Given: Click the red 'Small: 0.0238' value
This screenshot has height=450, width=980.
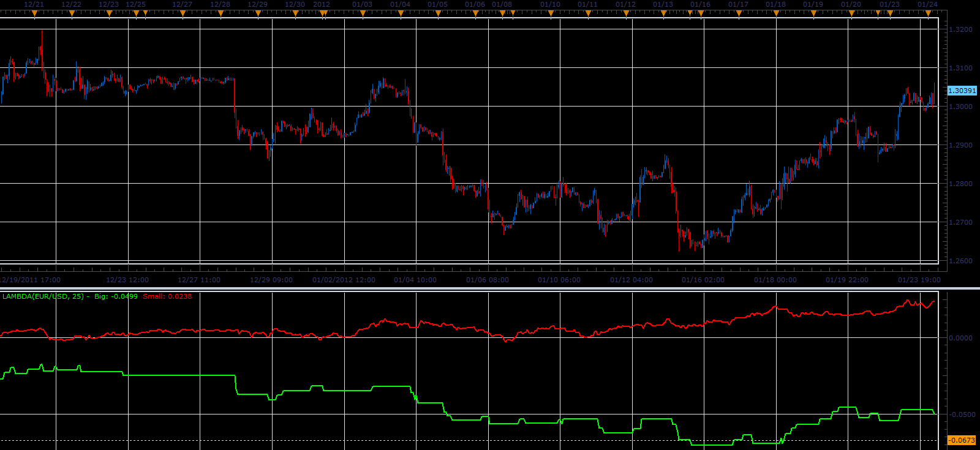Looking at the screenshot, I should [167, 296].
